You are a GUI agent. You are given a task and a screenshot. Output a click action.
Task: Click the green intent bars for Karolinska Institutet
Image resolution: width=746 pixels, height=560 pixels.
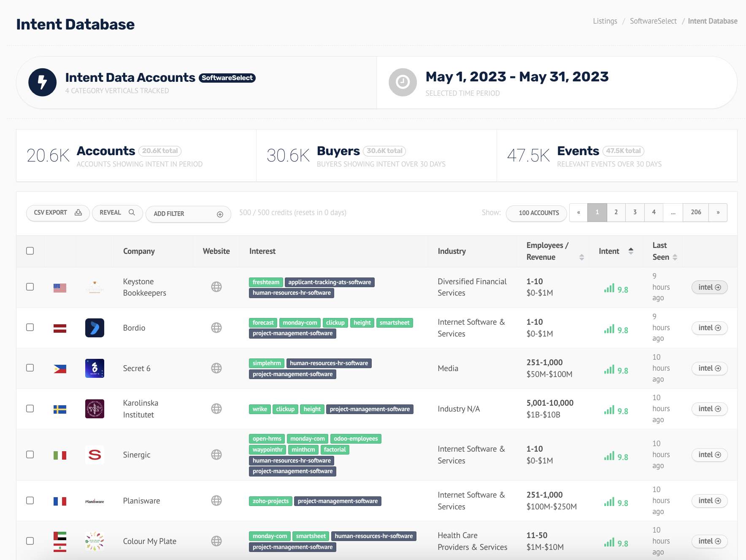pos(610,409)
